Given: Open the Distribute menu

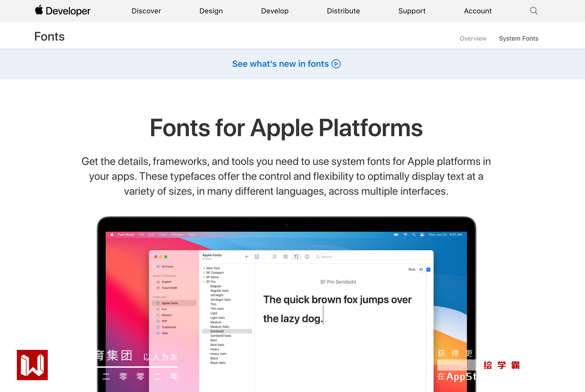Looking at the screenshot, I should [343, 11].
